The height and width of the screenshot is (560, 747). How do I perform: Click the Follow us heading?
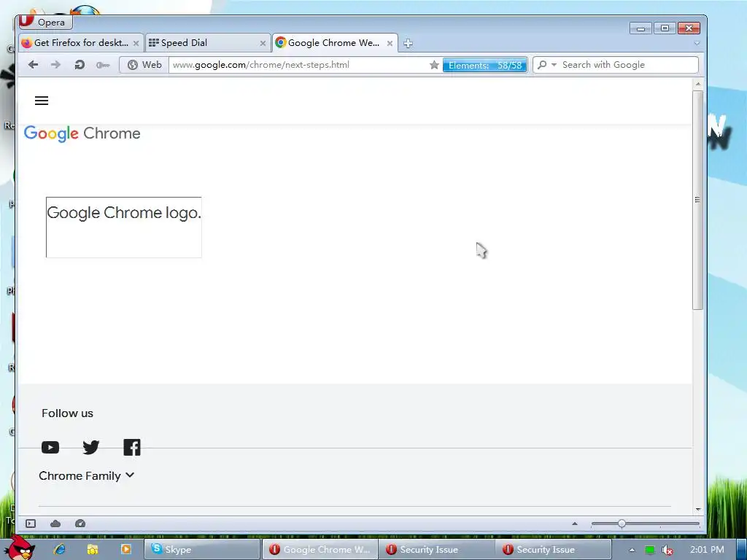(x=67, y=413)
